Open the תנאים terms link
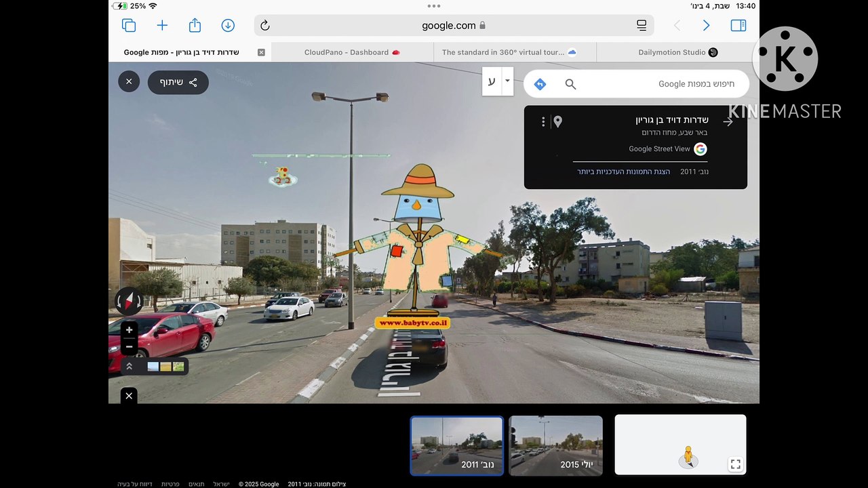 click(x=197, y=484)
